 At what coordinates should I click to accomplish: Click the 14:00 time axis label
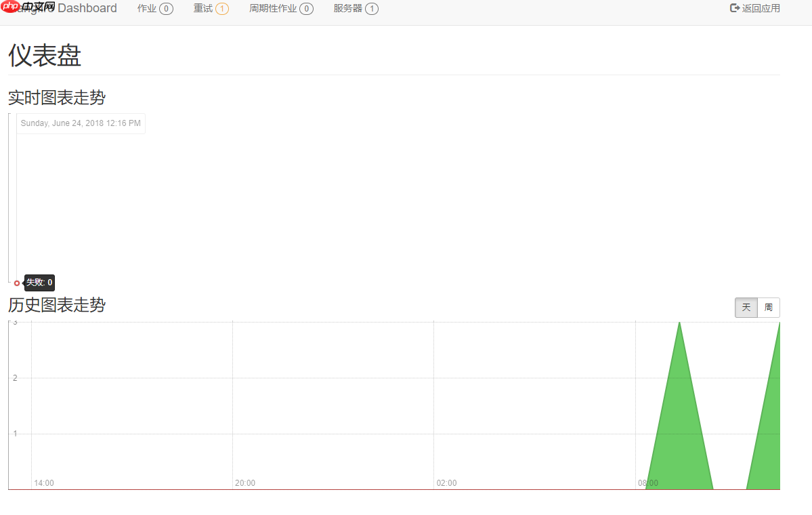[x=44, y=483]
